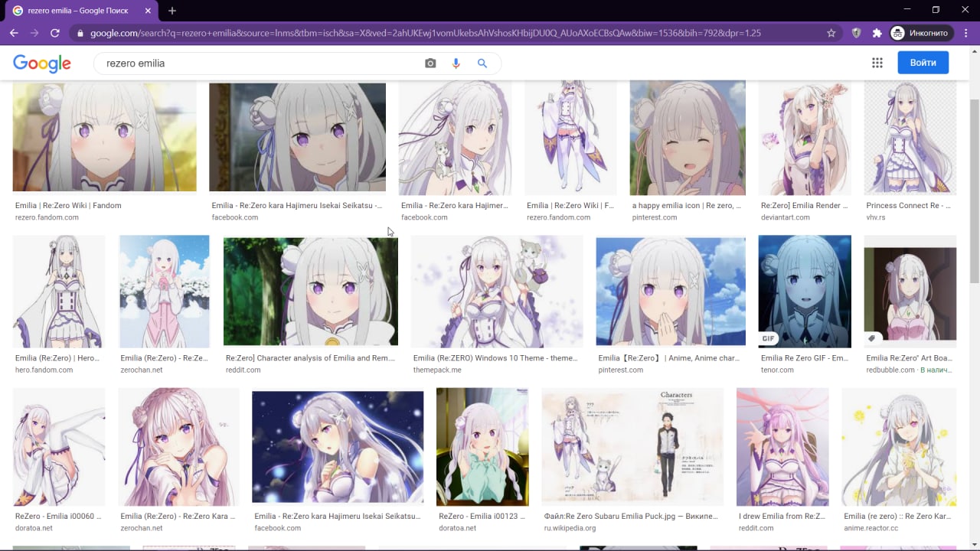
Task: Click the Google logo
Action: [42, 64]
